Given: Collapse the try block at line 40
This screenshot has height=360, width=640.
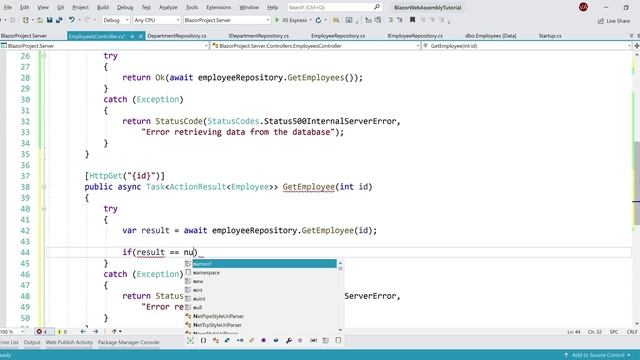Looking at the screenshot, I should click(x=44, y=209).
